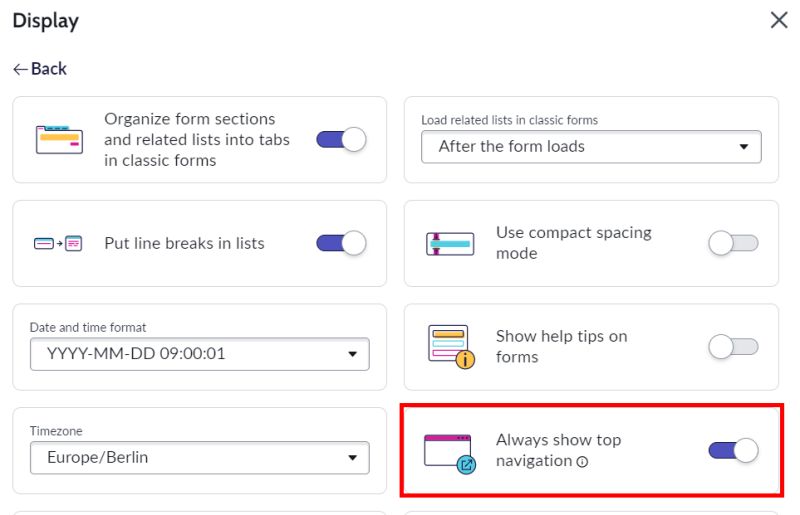The width and height of the screenshot is (800, 515).
Task: Click the tabbed form sections icon
Action: click(59, 139)
